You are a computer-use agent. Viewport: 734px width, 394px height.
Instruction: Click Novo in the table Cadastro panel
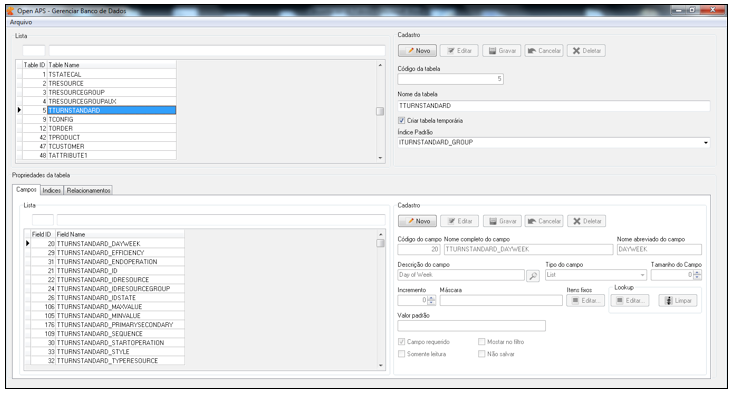click(x=418, y=51)
